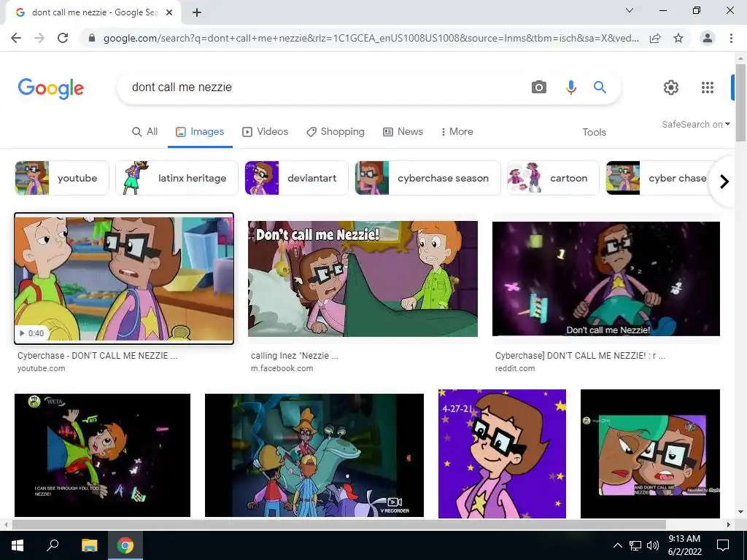This screenshot has width=747, height=560.
Task: Filter images by the deviantart chip
Action: [x=296, y=178]
